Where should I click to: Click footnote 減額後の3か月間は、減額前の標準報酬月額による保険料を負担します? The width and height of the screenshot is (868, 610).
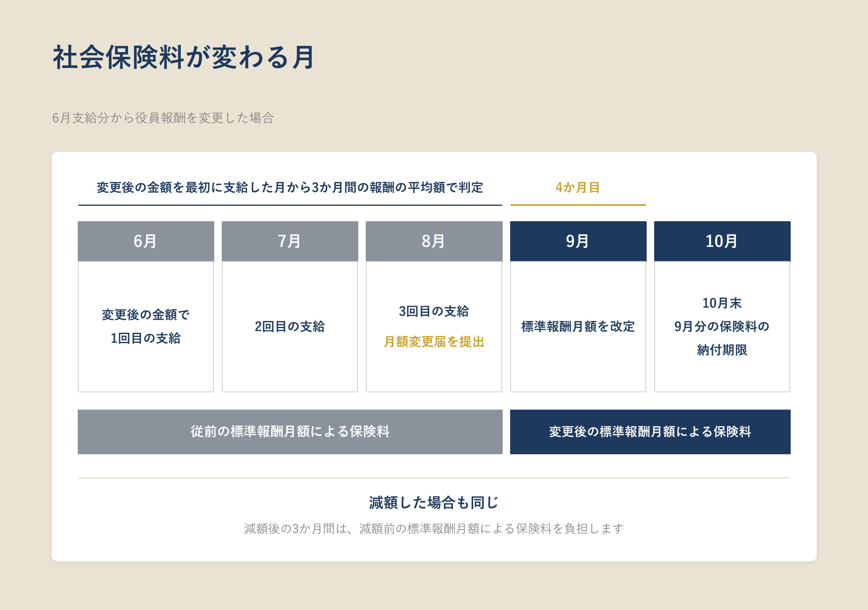tap(434, 528)
